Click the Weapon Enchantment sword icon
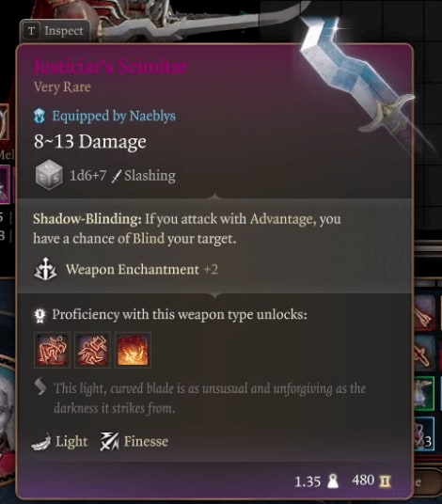The image size is (442, 504). pos(46,269)
